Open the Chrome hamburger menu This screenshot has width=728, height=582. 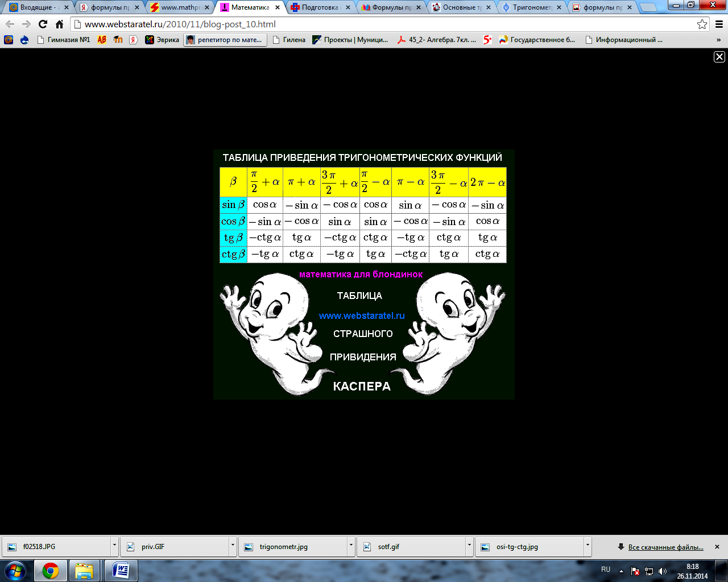click(x=719, y=24)
